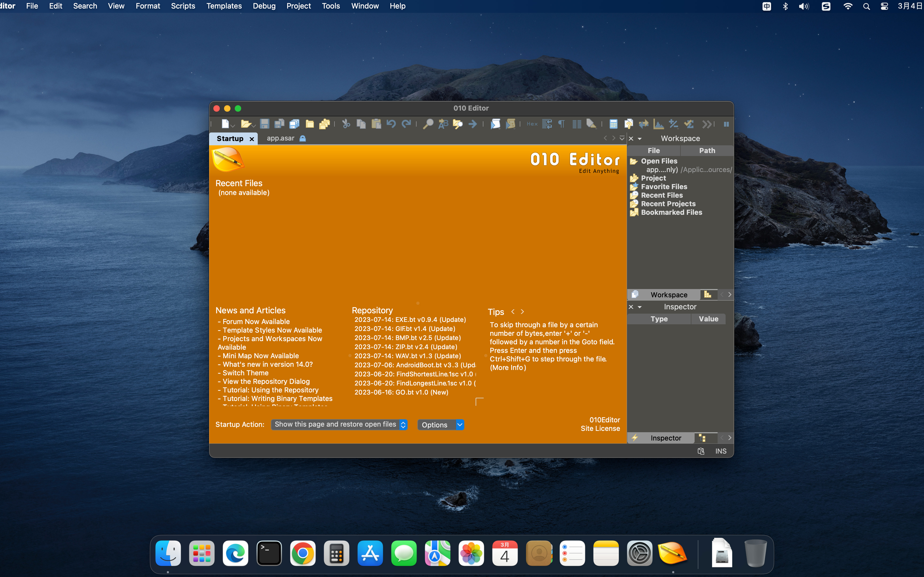Image resolution: width=924 pixels, height=577 pixels.
Task: Expand the Recent Files tree item
Action: [x=663, y=195]
